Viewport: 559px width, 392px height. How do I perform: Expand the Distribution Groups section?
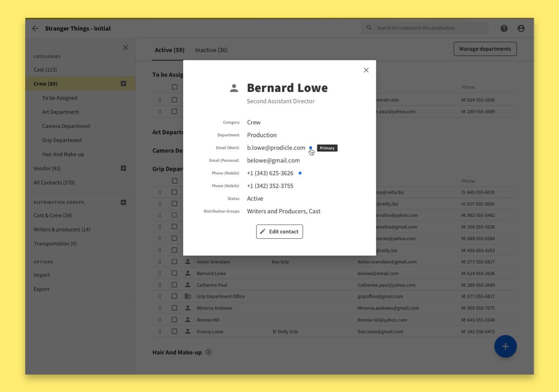pos(123,202)
